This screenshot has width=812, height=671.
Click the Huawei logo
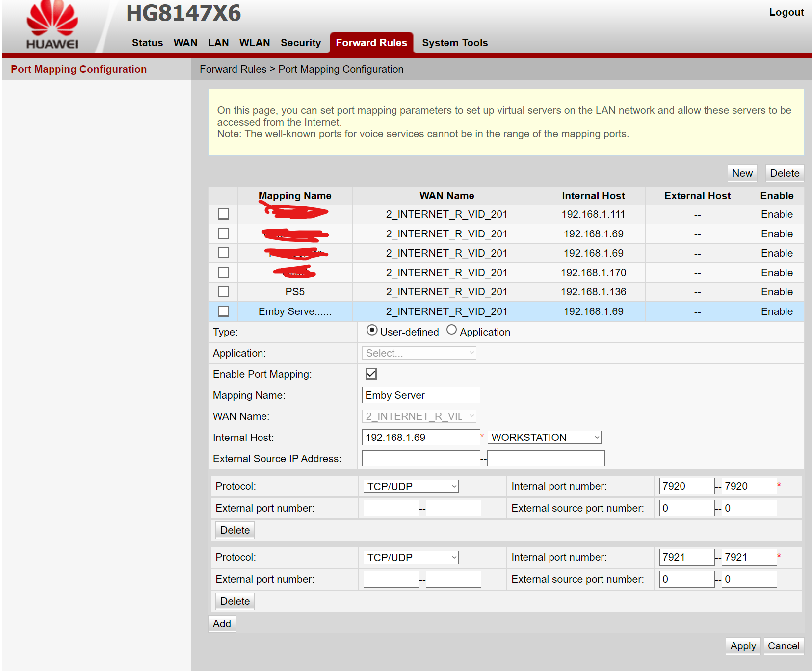click(x=52, y=26)
